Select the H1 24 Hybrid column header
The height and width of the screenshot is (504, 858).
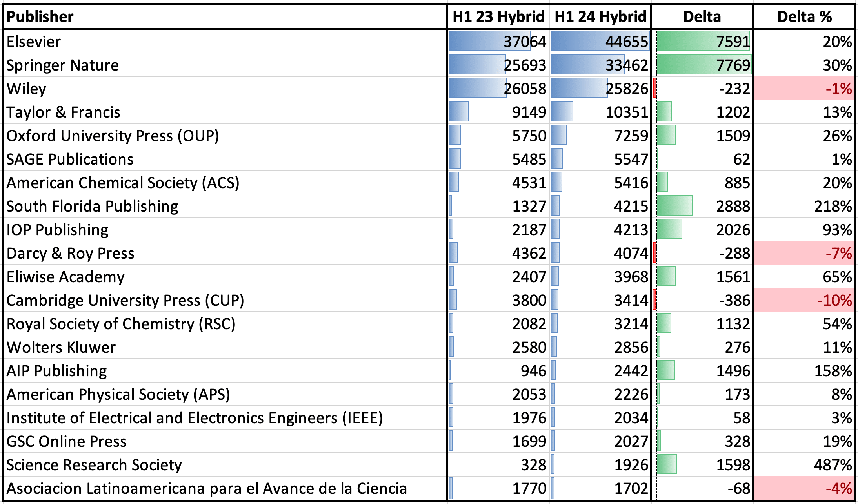tap(600, 17)
